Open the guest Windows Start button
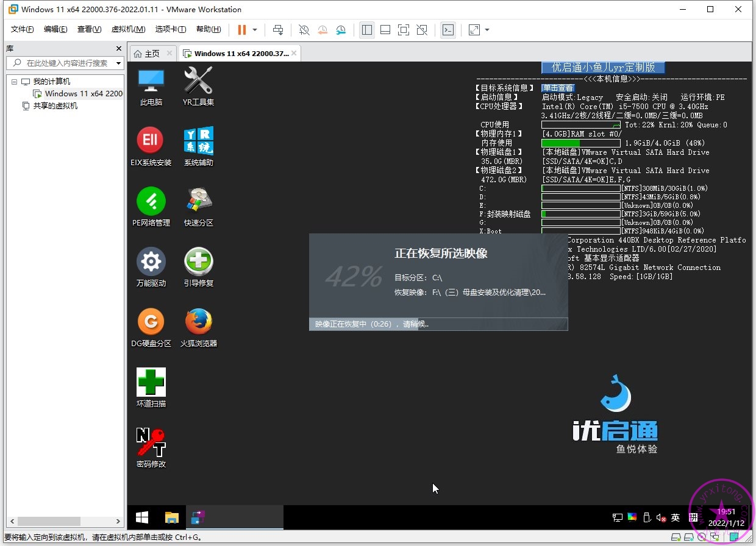The height and width of the screenshot is (546, 756). pyautogui.click(x=142, y=517)
